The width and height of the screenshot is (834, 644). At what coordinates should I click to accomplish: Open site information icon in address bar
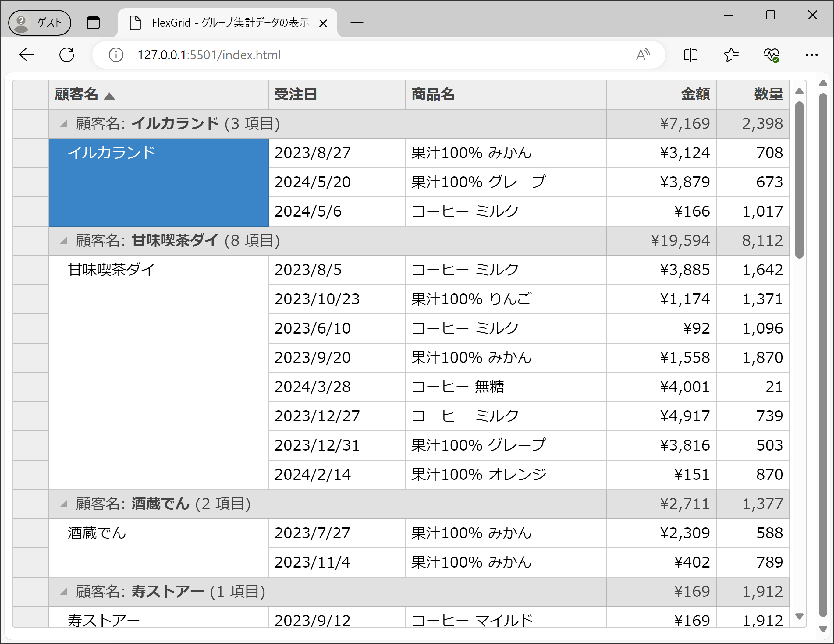[116, 55]
